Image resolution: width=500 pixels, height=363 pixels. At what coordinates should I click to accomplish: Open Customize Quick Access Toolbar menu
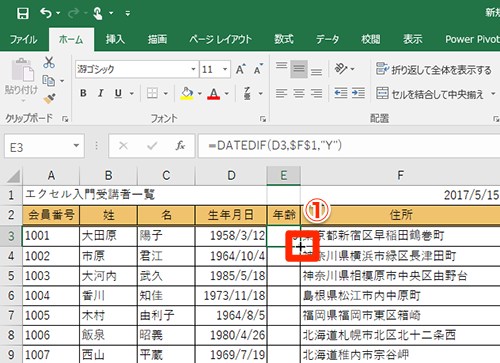click(x=128, y=13)
